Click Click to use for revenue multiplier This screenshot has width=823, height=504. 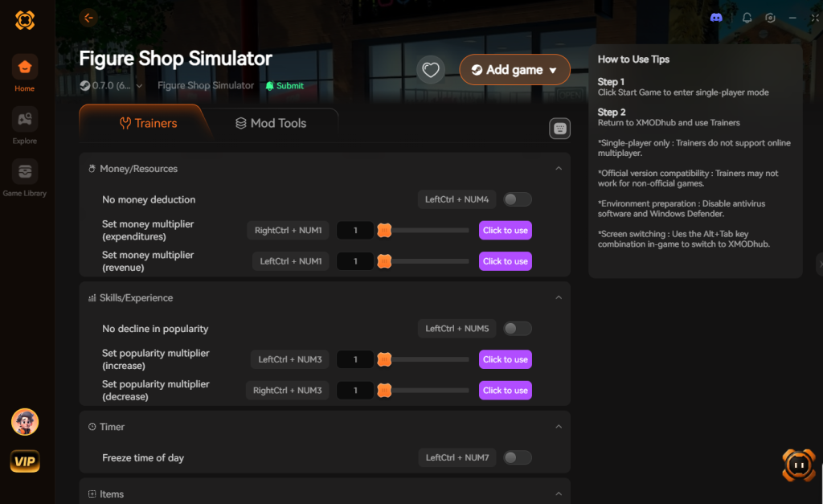[x=505, y=261]
